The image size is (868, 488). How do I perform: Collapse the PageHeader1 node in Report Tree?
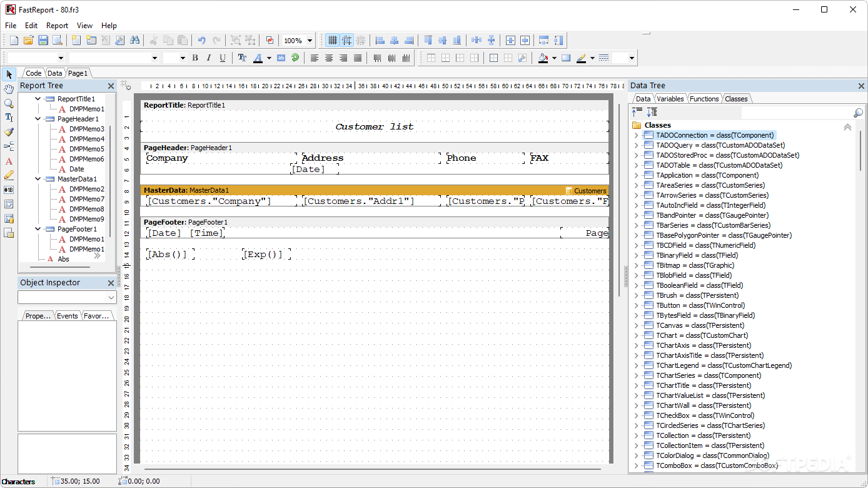[x=38, y=119]
